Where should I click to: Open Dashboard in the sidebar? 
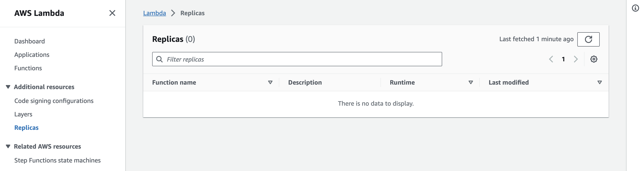(30, 41)
